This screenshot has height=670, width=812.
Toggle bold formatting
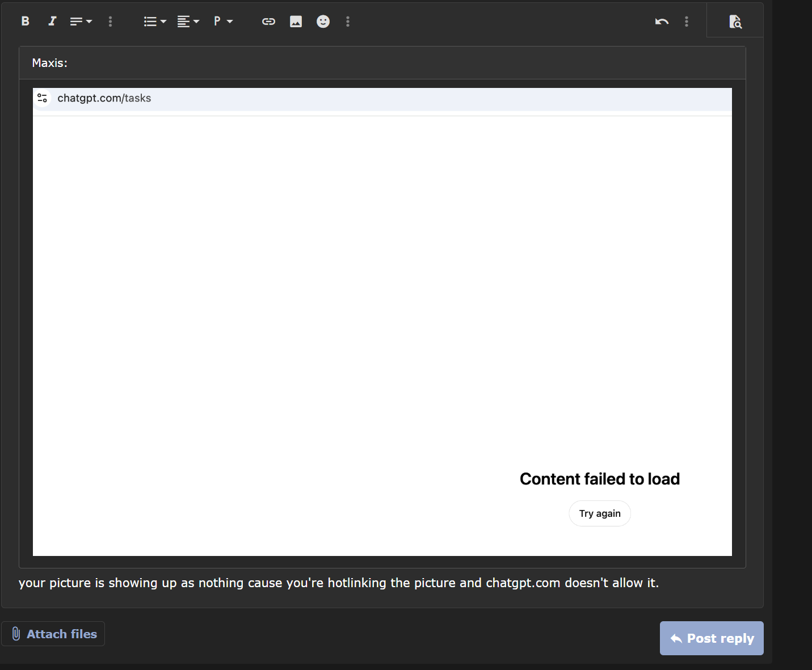click(25, 20)
